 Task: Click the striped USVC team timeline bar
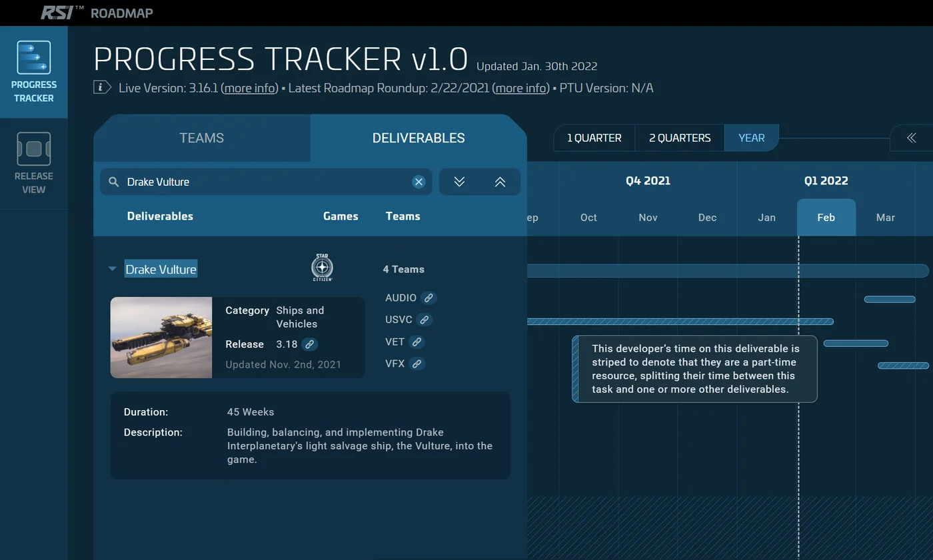680,322
